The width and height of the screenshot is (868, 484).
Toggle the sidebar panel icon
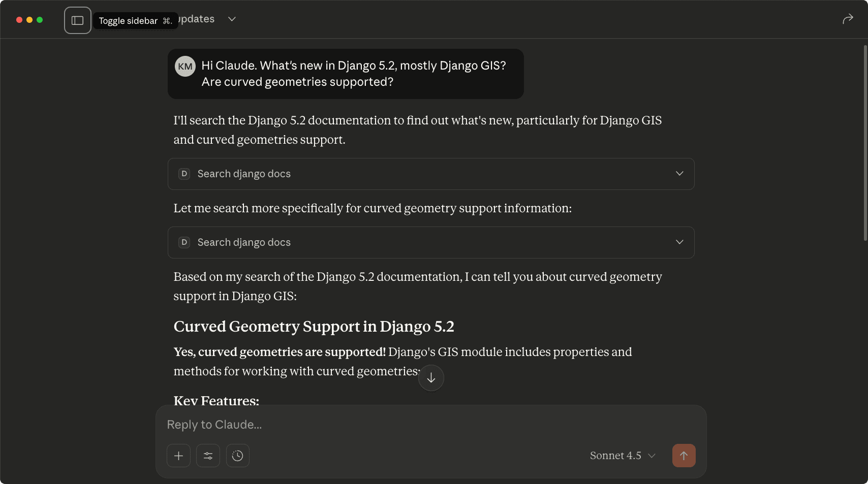pyautogui.click(x=78, y=20)
